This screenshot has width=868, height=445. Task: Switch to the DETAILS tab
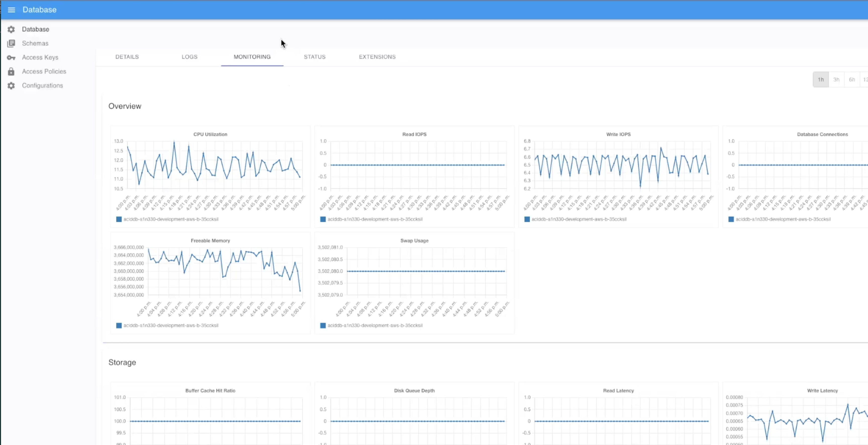click(127, 57)
